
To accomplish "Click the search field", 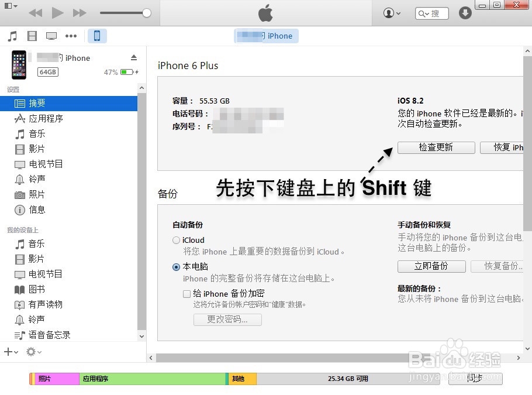I will coord(431,13).
